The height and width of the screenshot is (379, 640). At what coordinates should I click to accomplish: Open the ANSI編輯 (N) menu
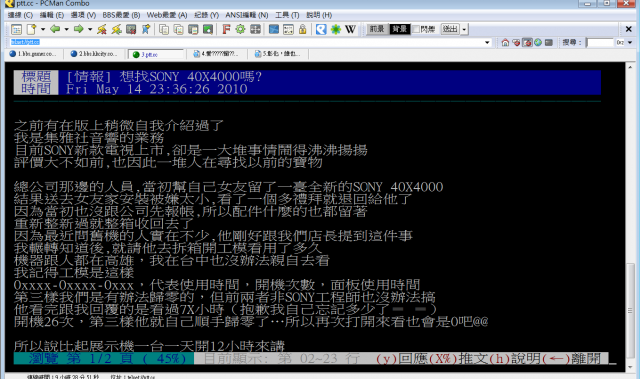coord(247,15)
